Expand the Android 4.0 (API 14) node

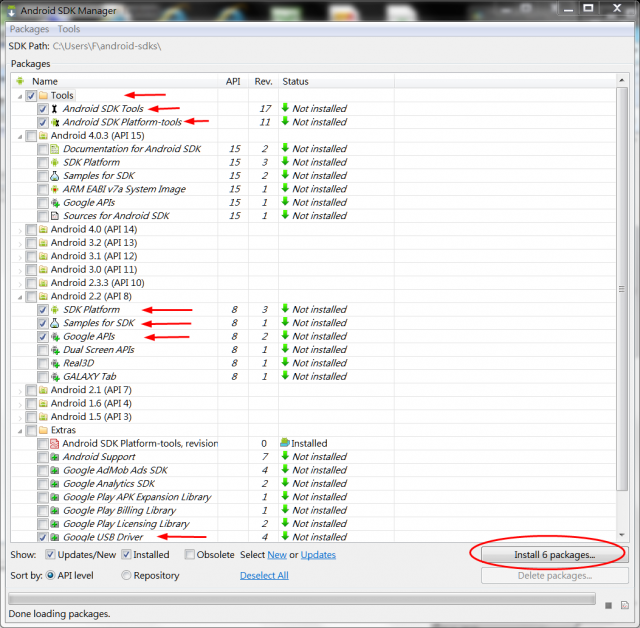coord(20,230)
